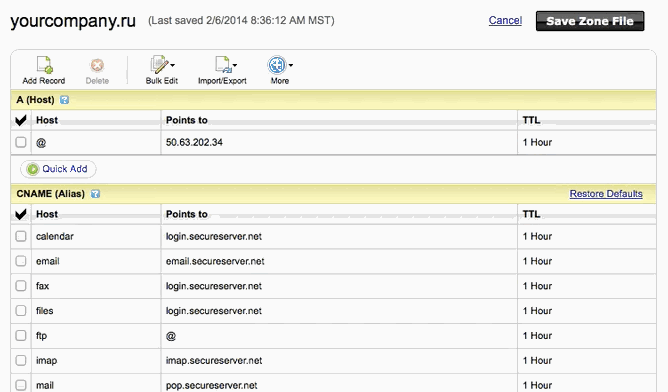Click the @ value in the ftp row

171,336
